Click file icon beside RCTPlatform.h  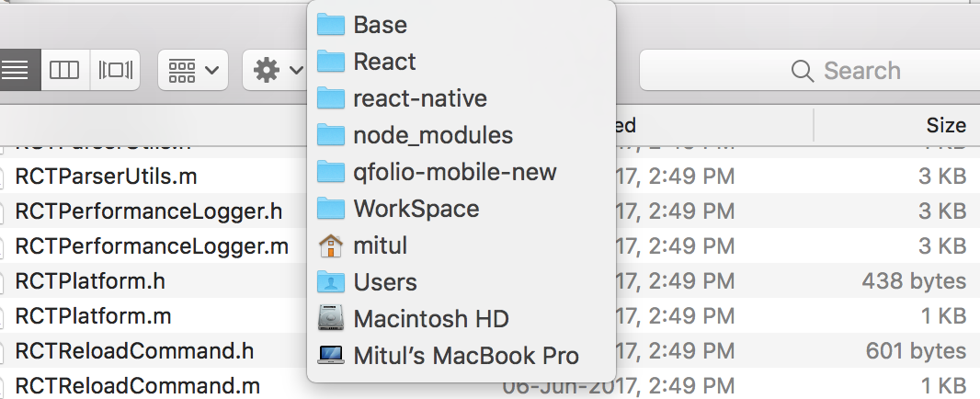pyautogui.click(x=2, y=281)
